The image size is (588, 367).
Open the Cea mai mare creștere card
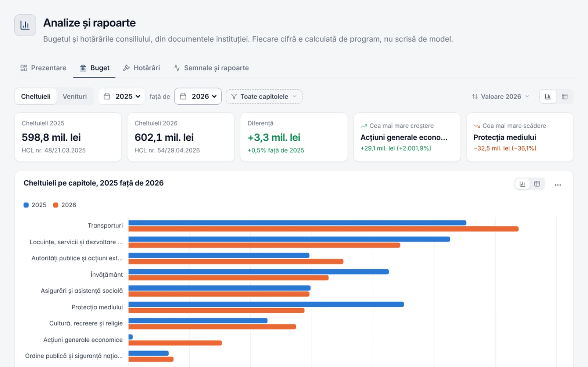click(x=407, y=137)
